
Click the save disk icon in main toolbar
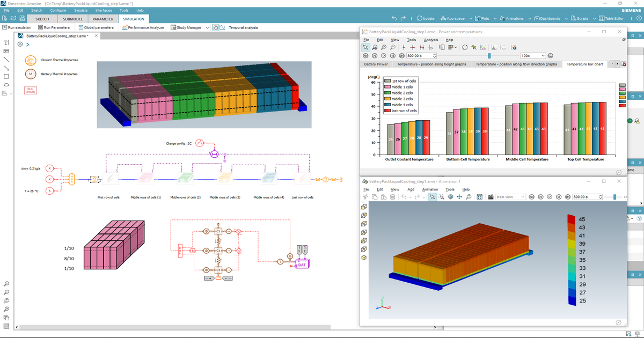tap(22, 18)
